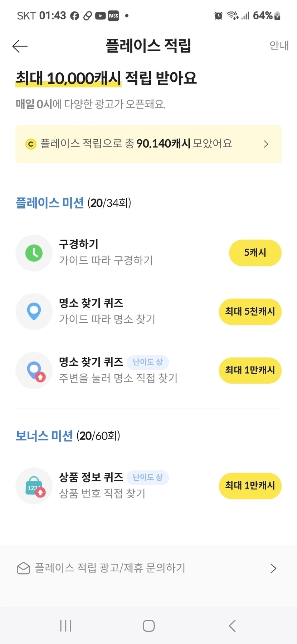Open the 구경하기 mission title
This screenshot has width=297, height=644.
(79, 244)
